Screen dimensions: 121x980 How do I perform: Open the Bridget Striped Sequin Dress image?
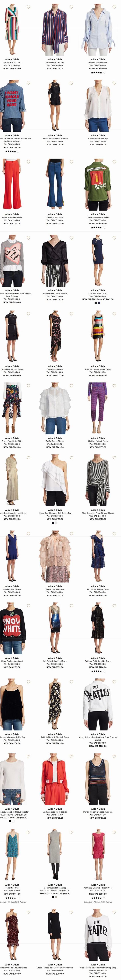tap(98, 336)
